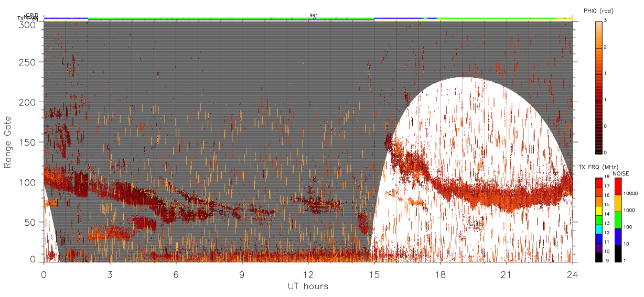The width and height of the screenshot is (644, 297).
Task: Click the green NOISE swatch above 100
Action: (618, 220)
